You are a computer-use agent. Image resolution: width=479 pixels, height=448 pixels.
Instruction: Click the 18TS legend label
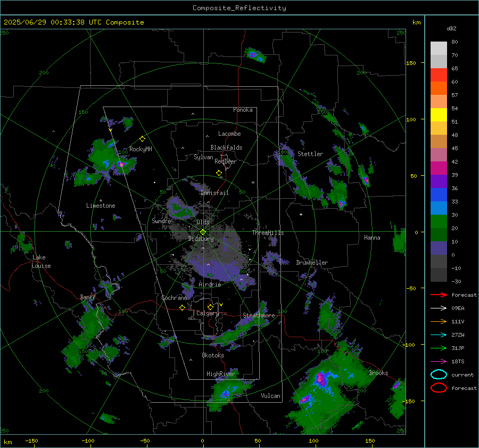(458, 362)
